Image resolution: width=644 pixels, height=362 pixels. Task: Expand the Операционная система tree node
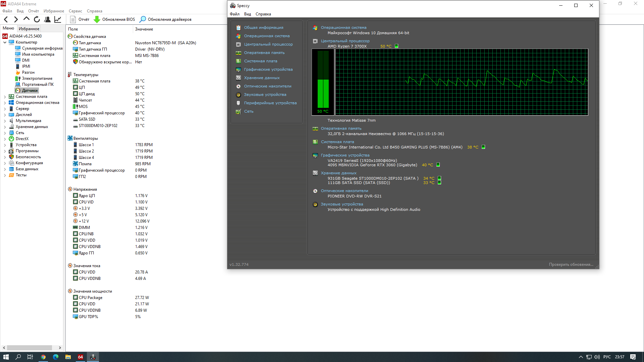5,103
